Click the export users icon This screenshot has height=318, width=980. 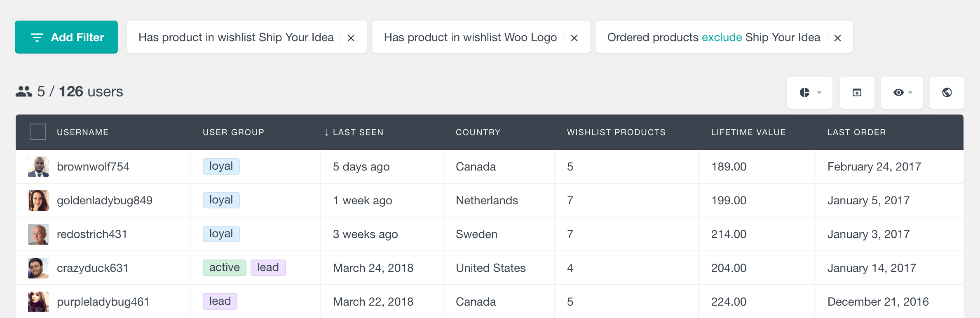857,93
